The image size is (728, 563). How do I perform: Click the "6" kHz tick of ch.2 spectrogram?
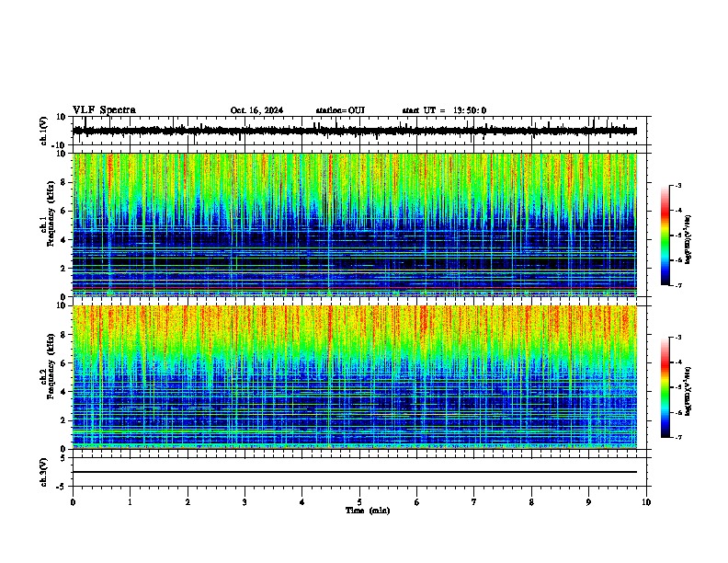click(64, 363)
